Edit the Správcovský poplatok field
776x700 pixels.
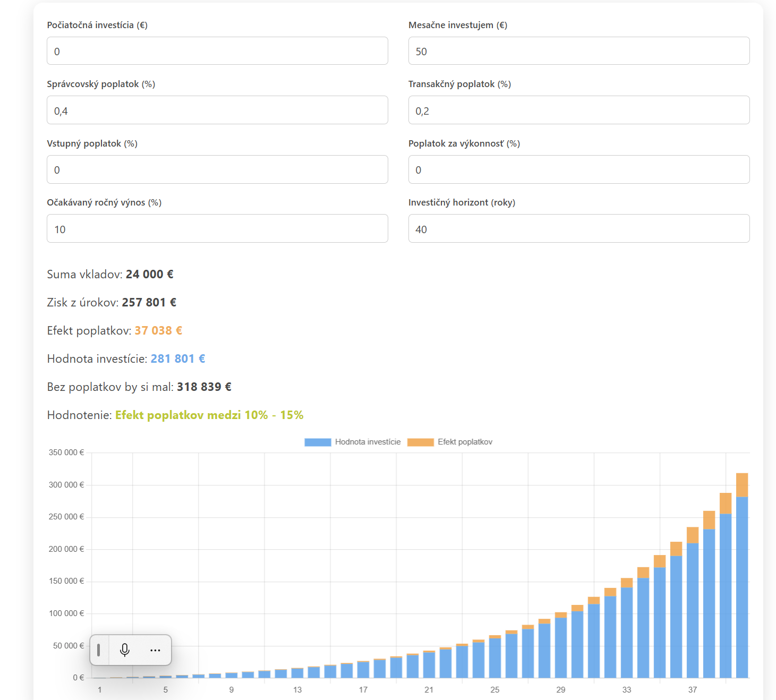pyautogui.click(x=217, y=110)
